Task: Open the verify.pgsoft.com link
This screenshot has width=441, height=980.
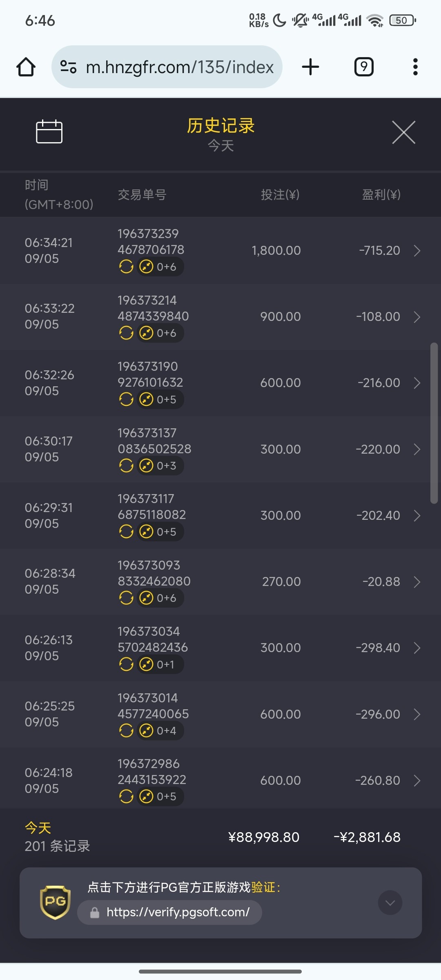Action: click(178, 912)
